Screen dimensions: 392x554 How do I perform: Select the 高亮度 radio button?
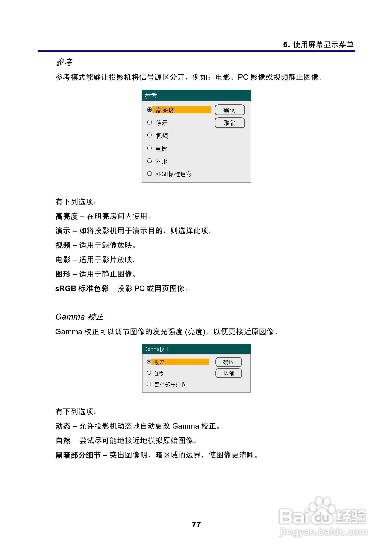[149, 110]
